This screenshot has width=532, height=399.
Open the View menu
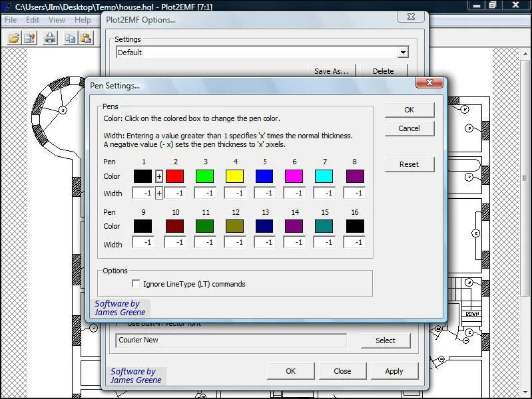coord(57,20)
